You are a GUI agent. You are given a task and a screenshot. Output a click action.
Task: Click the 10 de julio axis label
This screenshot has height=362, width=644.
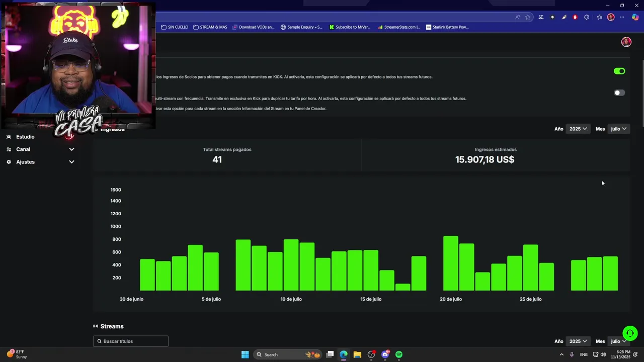[x=291, y=299]
